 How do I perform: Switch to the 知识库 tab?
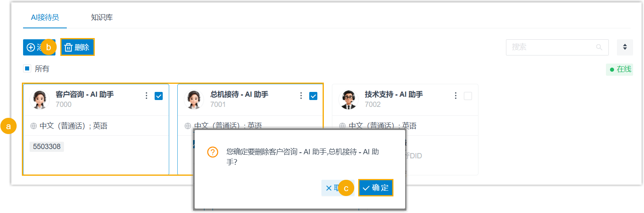[x=102, y=17]
